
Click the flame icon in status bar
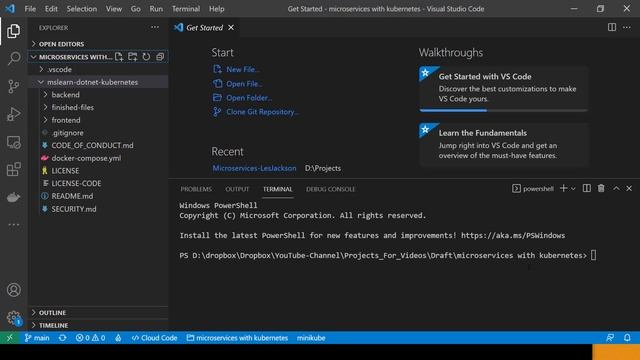[118, 338]
